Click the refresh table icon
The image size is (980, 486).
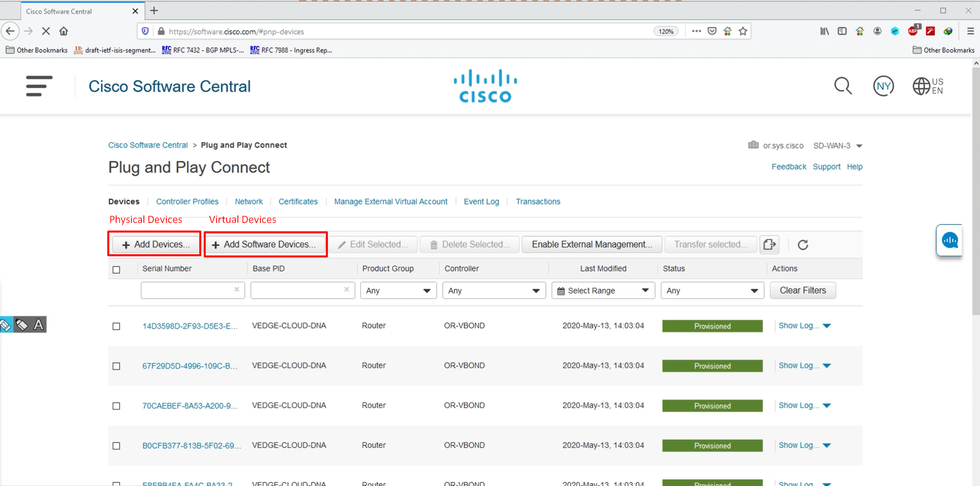pos(803,245)
